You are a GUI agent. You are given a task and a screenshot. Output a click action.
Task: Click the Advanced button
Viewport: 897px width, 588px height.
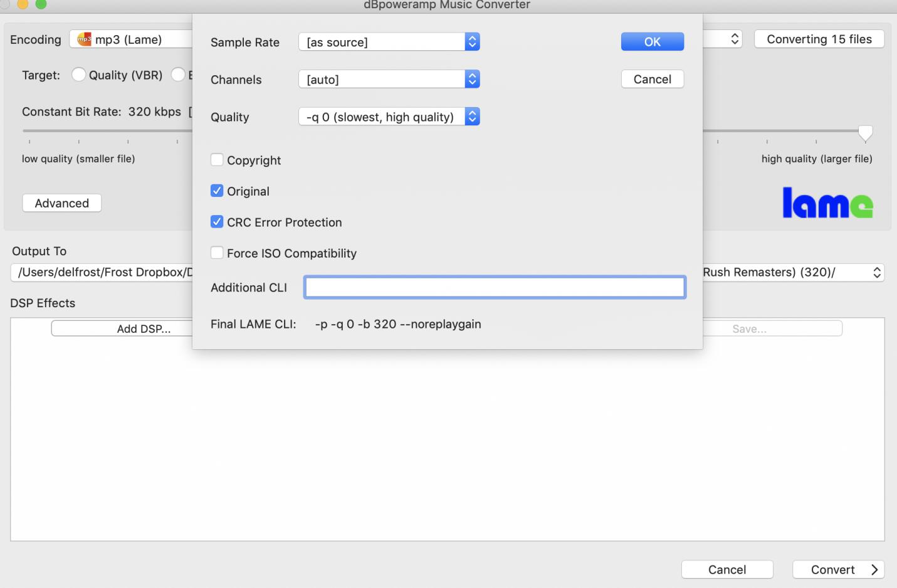click(61, 203)
